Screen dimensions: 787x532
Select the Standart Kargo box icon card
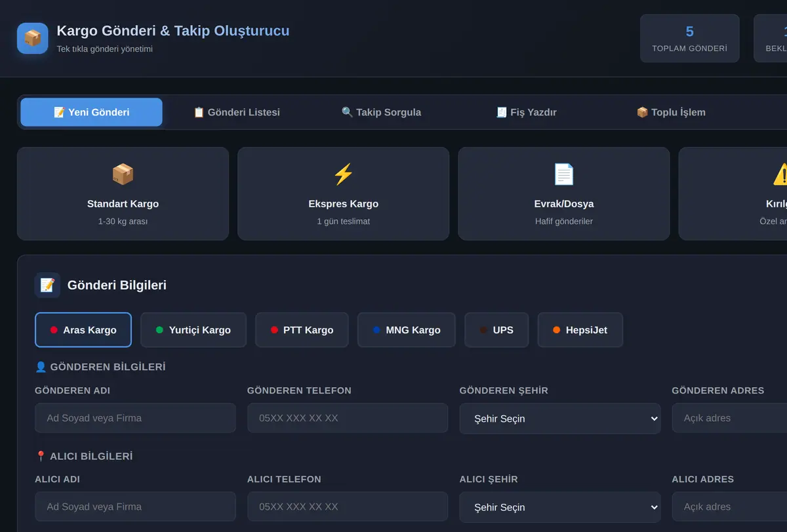click(x=123, y=194)
